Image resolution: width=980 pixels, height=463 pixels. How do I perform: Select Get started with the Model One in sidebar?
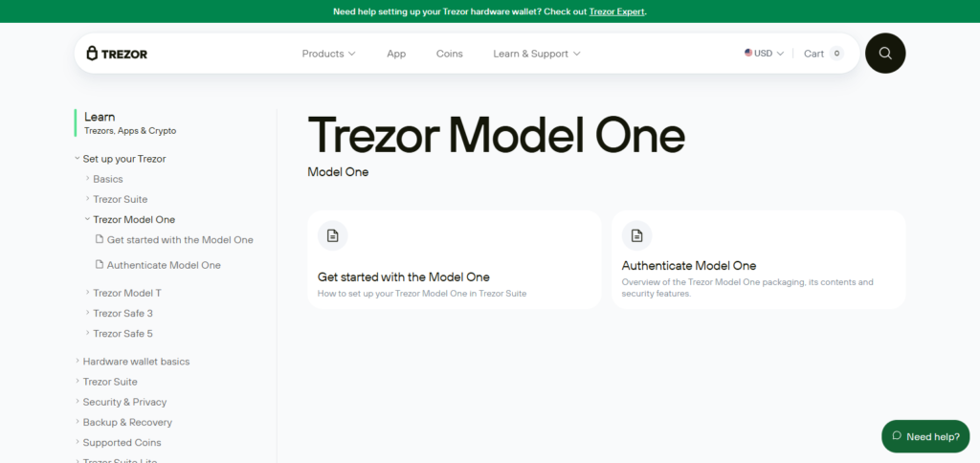[180, 239]
